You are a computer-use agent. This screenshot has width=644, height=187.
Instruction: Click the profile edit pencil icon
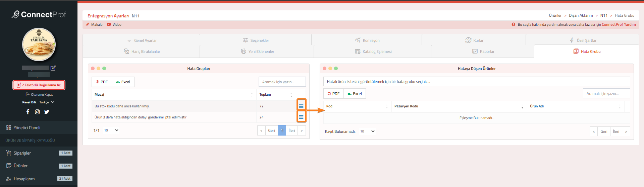tap(53, 68)
